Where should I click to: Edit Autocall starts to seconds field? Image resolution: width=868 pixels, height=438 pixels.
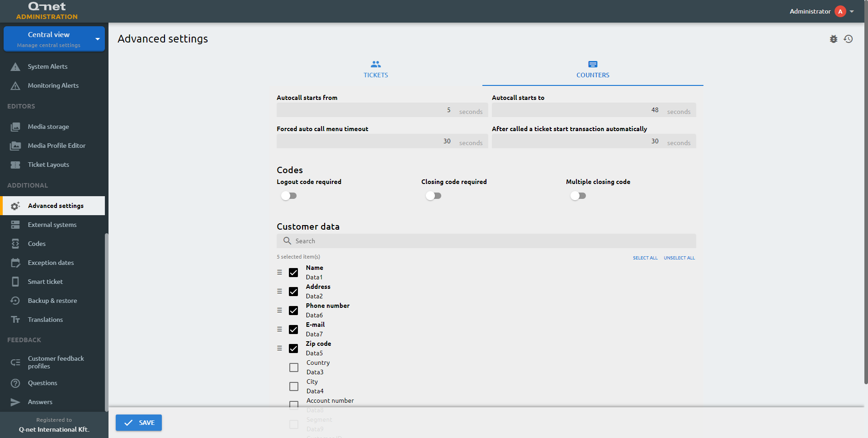(x=594, y=110)
